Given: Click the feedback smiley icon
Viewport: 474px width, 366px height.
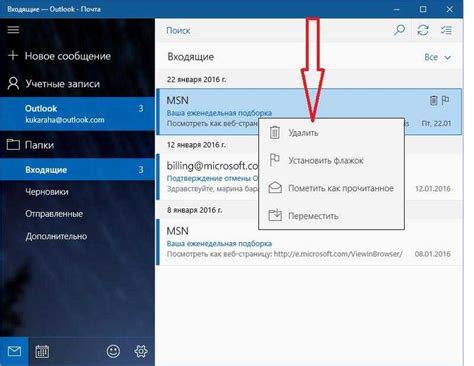Looking at the screenshot, I should click(113, 351).
